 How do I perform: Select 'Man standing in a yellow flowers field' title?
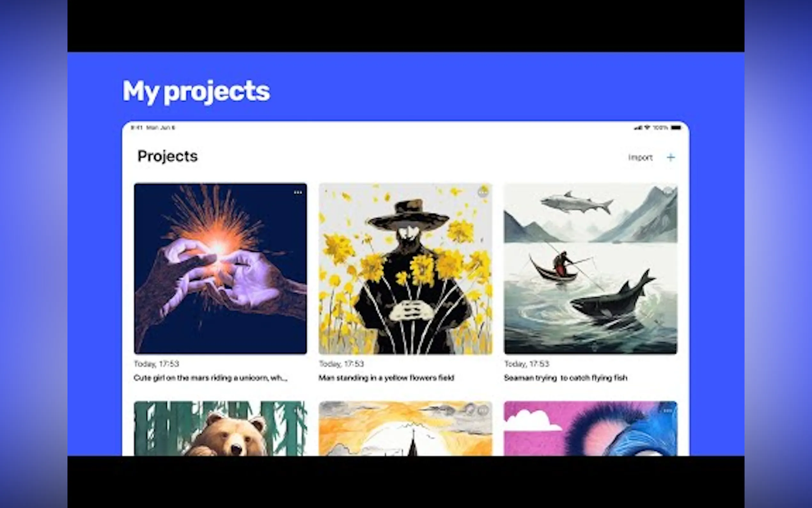point(386,378)
